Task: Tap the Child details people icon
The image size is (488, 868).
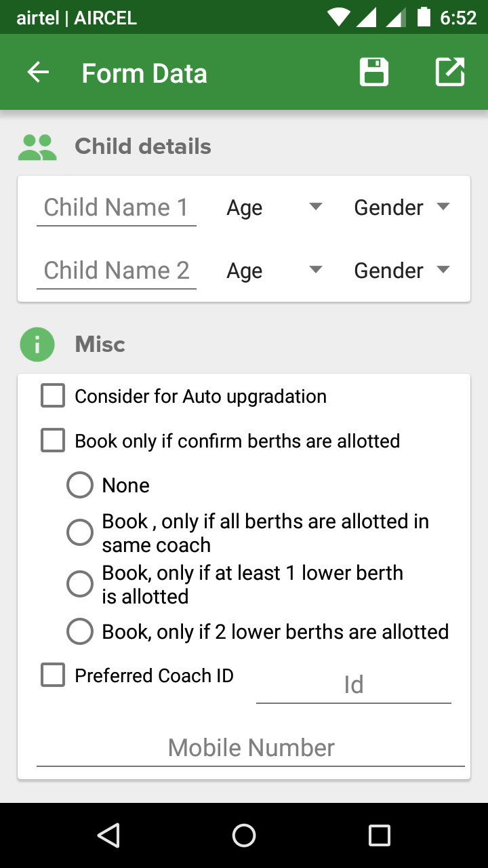Action: [37, 146]
